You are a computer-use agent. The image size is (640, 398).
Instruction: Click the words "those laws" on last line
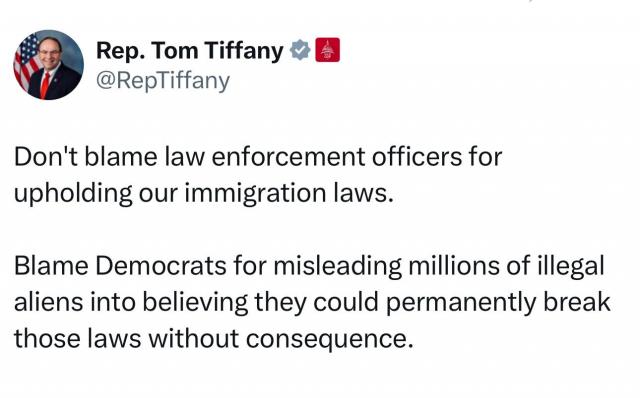point(78,339)
